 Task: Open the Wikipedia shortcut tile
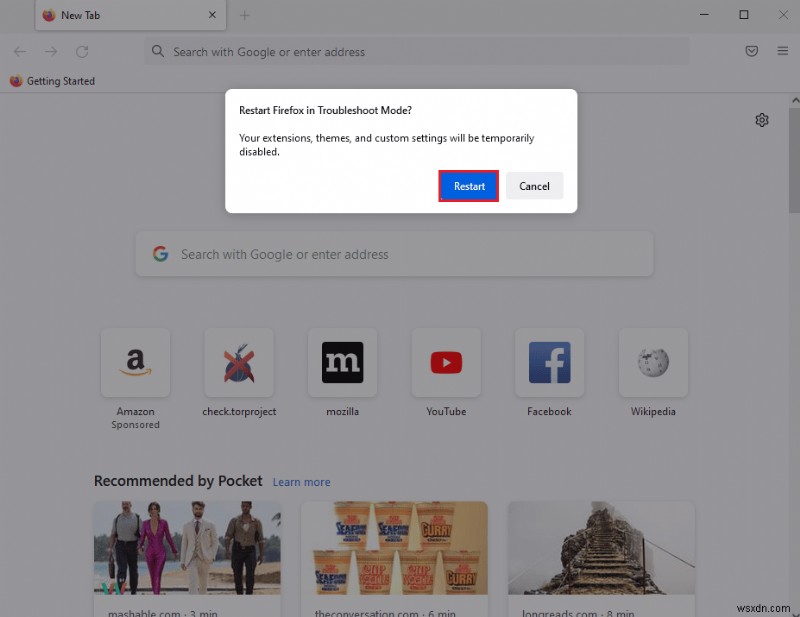pos(653,362)
